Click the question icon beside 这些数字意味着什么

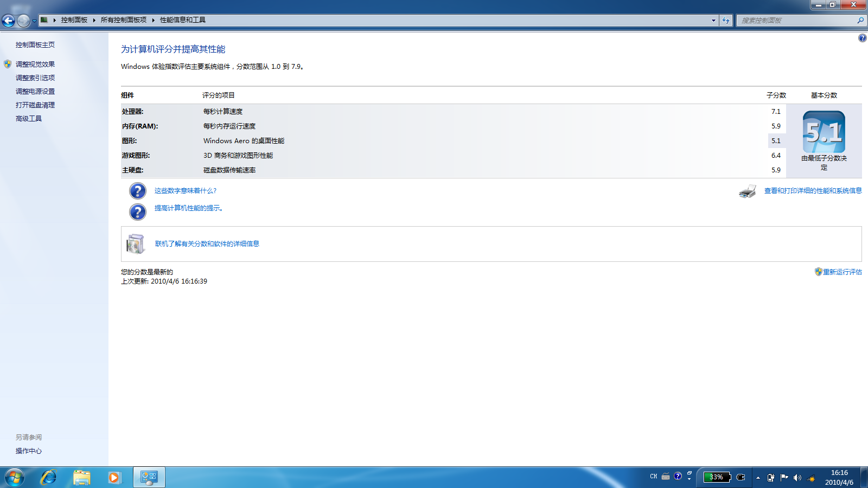coord(138,191)
